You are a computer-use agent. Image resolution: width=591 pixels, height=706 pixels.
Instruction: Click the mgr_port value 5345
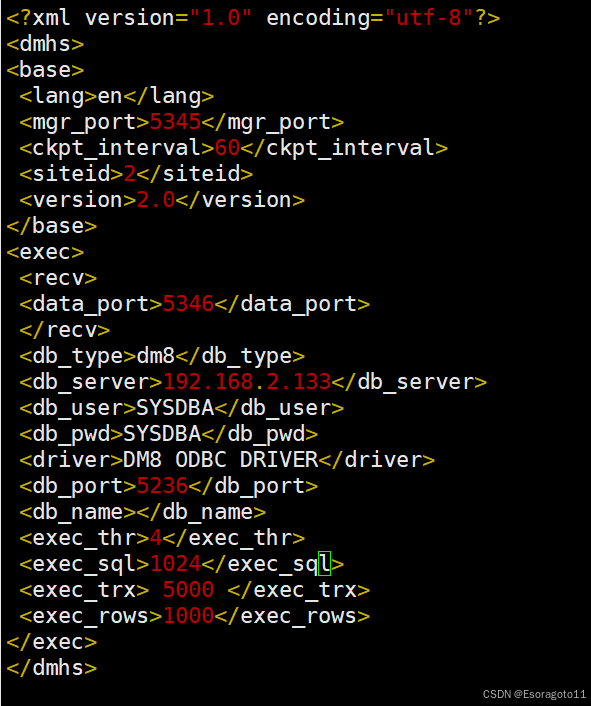(x=175, y=122)
